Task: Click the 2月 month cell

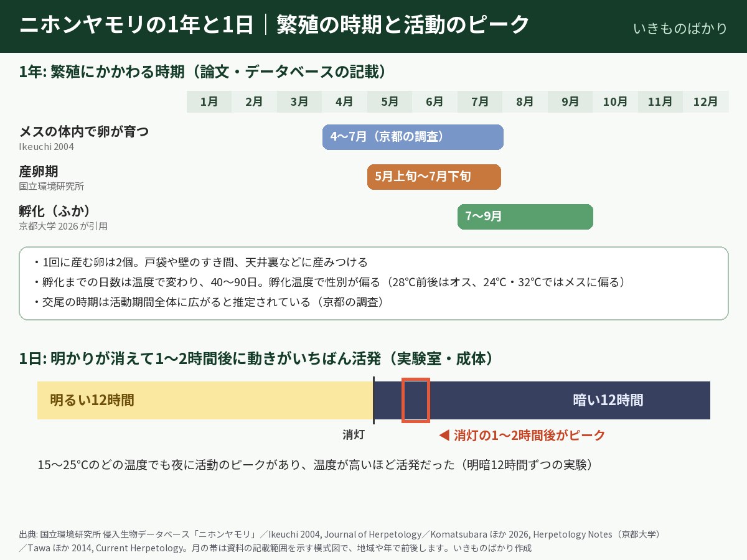Action: (254, 101)
